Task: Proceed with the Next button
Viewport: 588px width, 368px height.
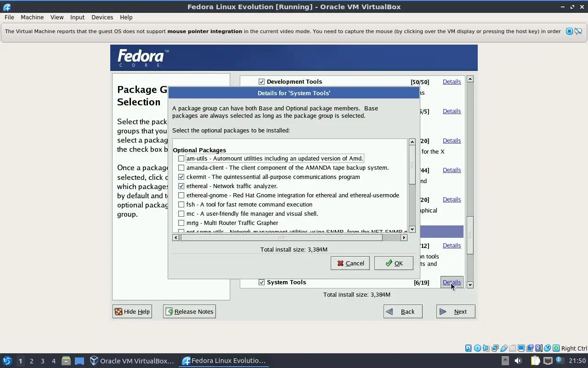Action: point(456,311)
